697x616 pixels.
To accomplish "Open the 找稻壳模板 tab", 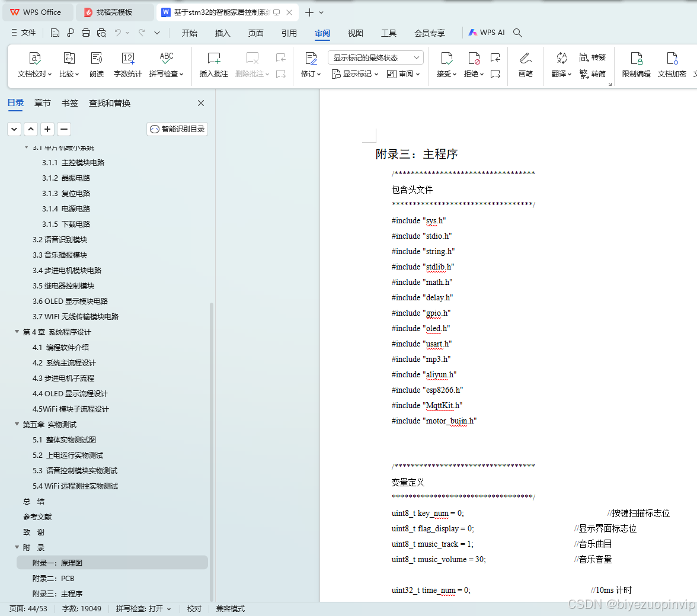I will [115, 12].
